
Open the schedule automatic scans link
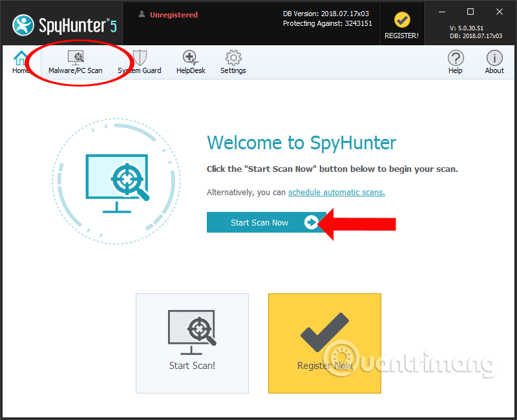[337, 192]
